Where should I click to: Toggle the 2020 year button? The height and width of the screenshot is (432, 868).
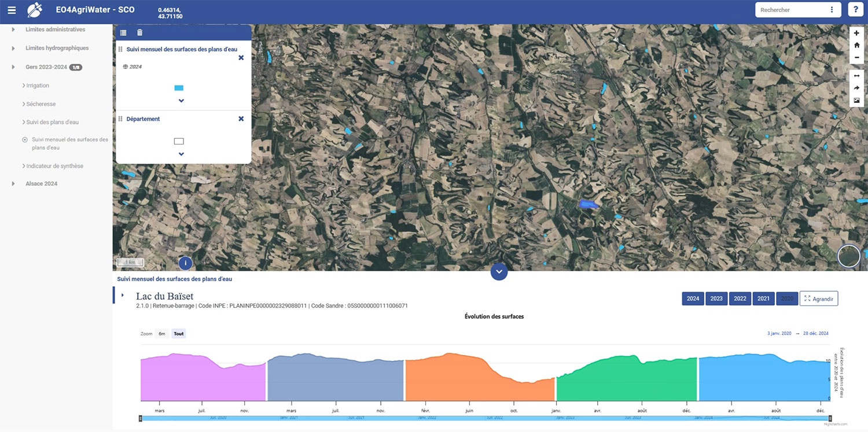click(787, 298)
